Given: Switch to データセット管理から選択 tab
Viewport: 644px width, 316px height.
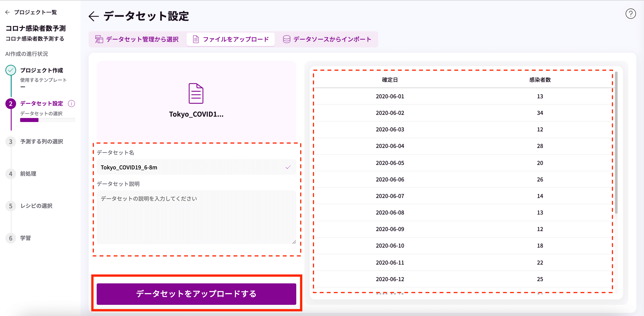Looking at the screenshot, I should click(x=137, y=39).
